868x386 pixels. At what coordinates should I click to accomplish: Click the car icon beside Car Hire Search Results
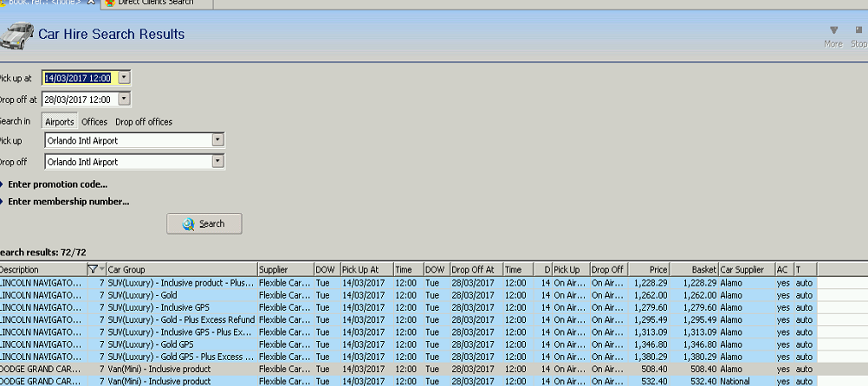point(16,36)
